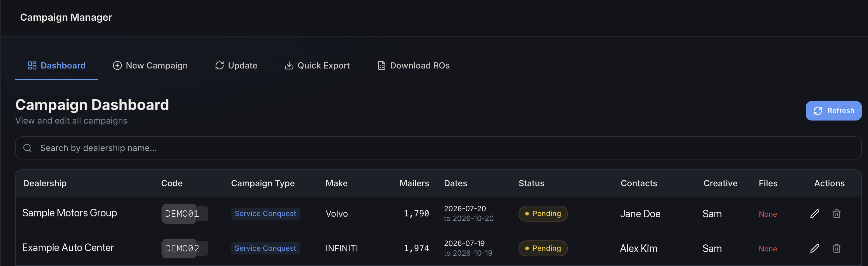Delete Sample Motors Group via trash icon
Viewport: 868px width, 266px height.
836,214
